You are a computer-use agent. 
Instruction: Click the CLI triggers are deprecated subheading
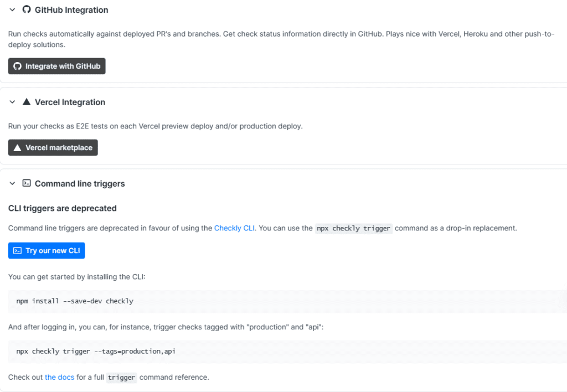point(62,208)
